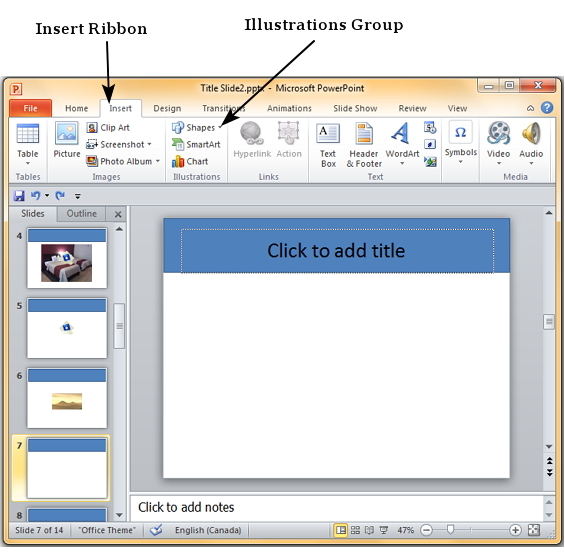Switch to Normal view
Screen dimensions: 565x554
click(340, 530)
